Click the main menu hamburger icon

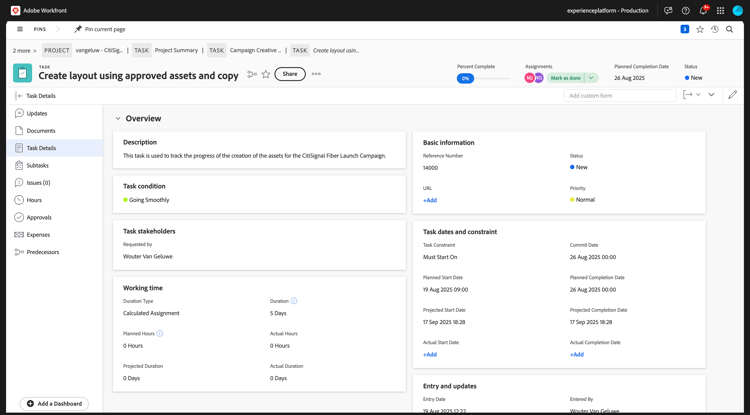click(20, 30)
